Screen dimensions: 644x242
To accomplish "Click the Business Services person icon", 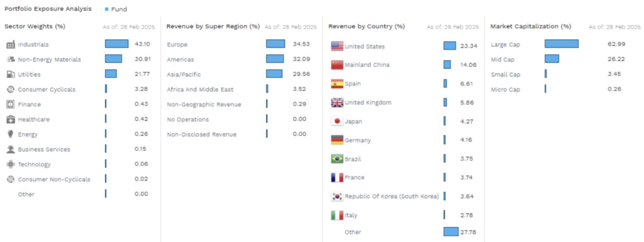I will [x=10, y=149].
